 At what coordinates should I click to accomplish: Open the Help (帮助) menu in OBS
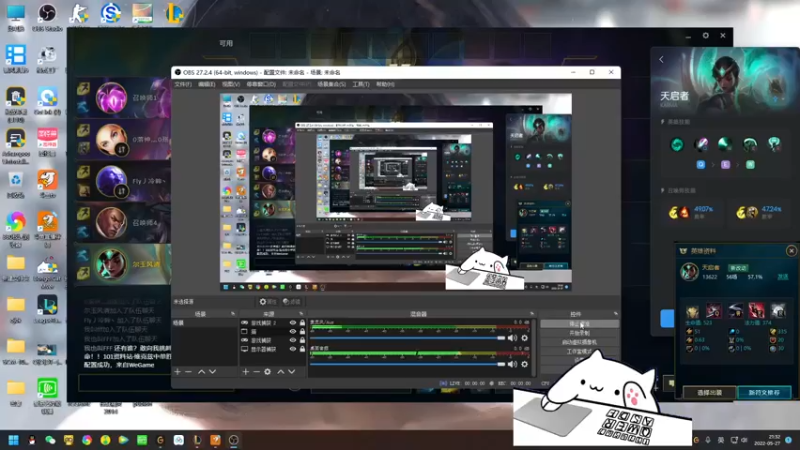click(x=385, y=84)
